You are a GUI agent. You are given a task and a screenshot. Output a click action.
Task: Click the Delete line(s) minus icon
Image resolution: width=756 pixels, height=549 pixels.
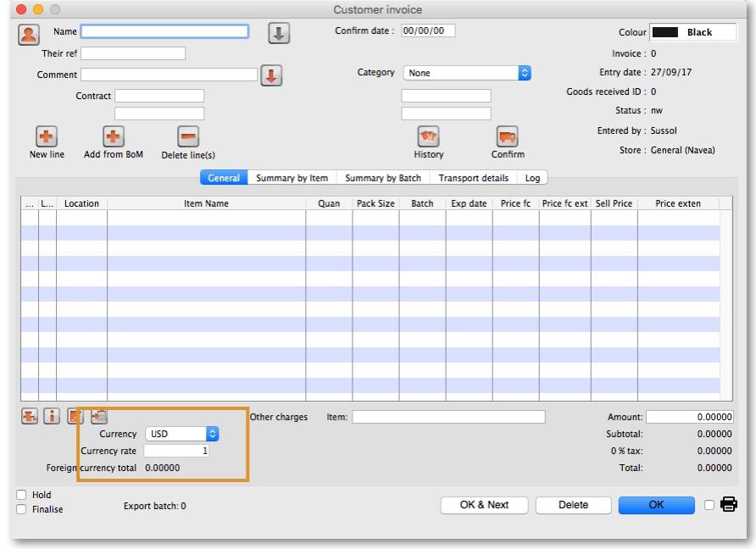[x=187, y=137]
